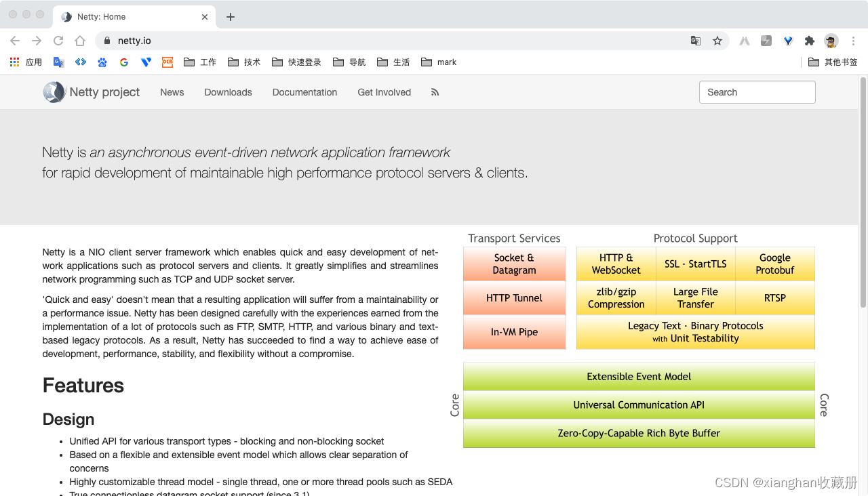This screenshot has width=868, height=496.
Task: Click the Protocol Support label
Action: tap(696, 239)
